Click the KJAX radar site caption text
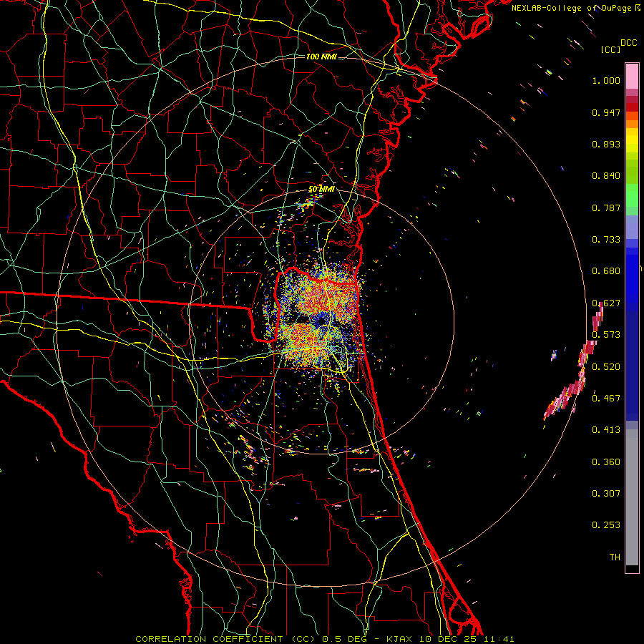 pyautogui.click(x=399, y=639)
